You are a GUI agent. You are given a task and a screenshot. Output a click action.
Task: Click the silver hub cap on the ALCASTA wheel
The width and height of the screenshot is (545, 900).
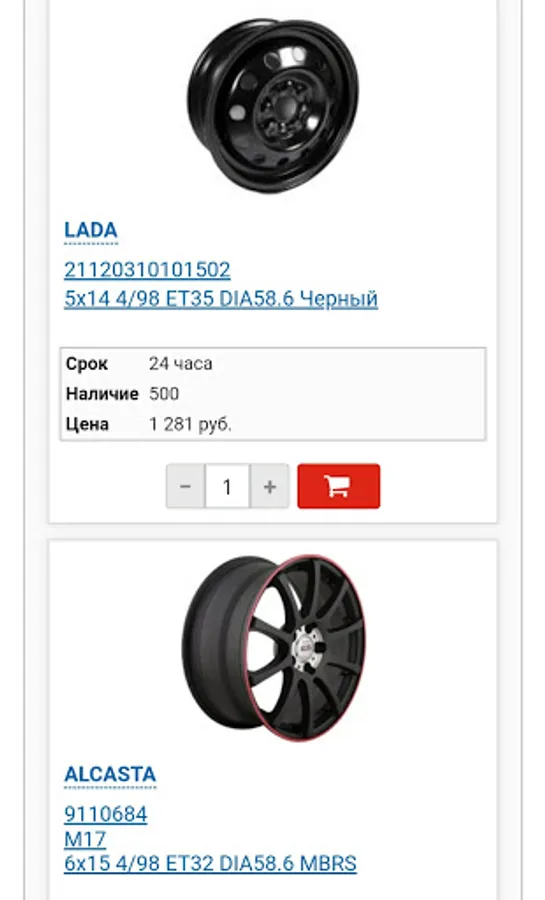click(306, 647)
